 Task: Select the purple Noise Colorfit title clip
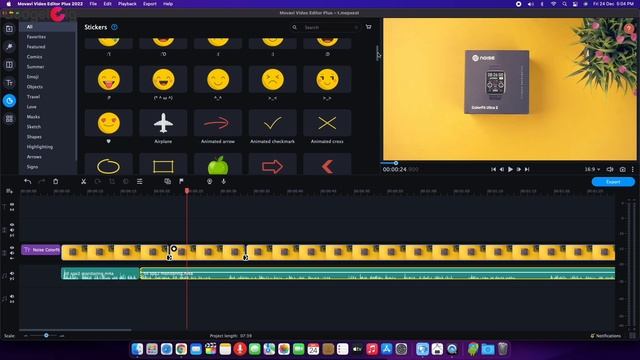point(41,249)
